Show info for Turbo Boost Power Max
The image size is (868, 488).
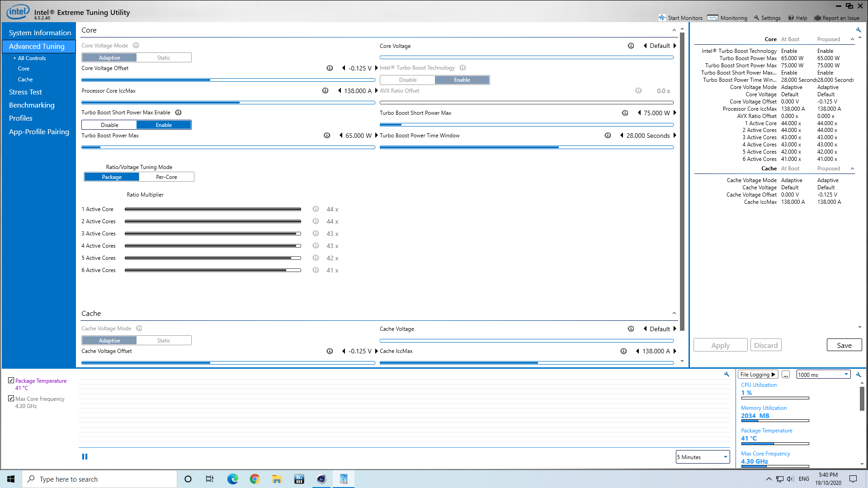tap(327, 136)
